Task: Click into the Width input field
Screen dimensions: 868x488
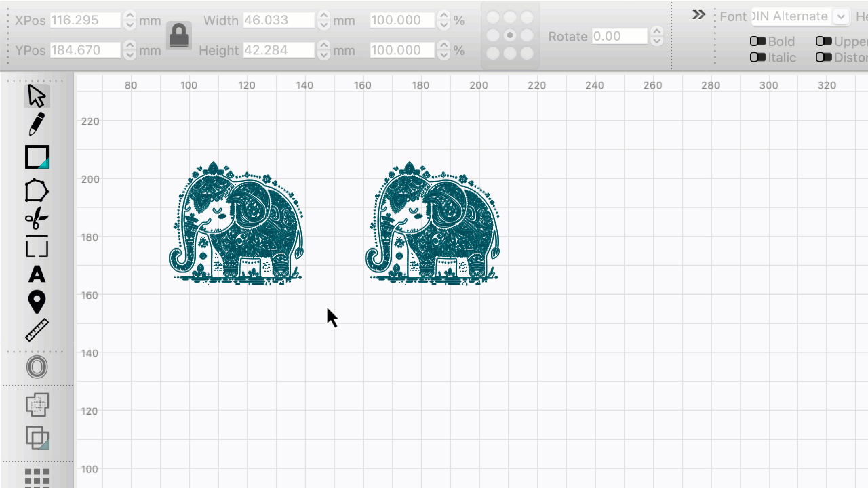Action: [279, 20]
